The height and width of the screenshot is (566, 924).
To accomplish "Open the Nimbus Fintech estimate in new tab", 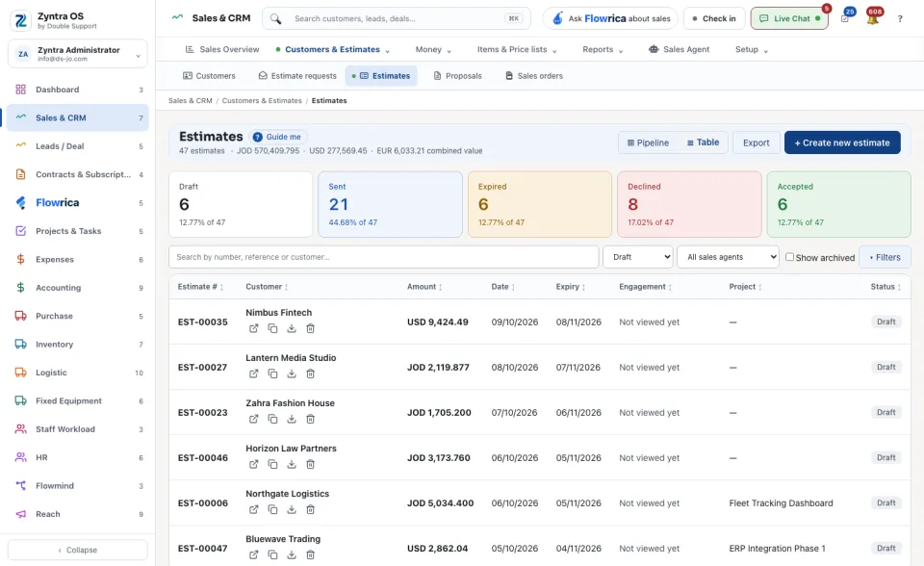I will pyautogui.click(x=253, y=328).
